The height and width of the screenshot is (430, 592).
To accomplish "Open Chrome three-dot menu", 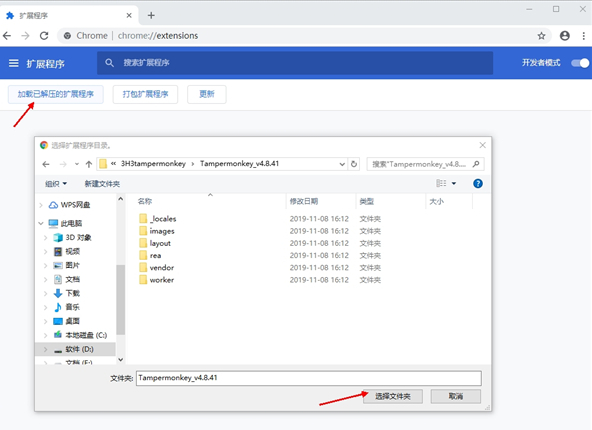I will pos(584,36).
